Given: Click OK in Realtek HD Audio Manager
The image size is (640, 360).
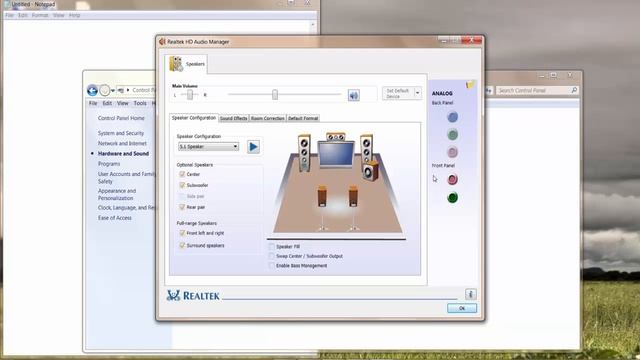Looking at the screenshot, I should [462, 308].
